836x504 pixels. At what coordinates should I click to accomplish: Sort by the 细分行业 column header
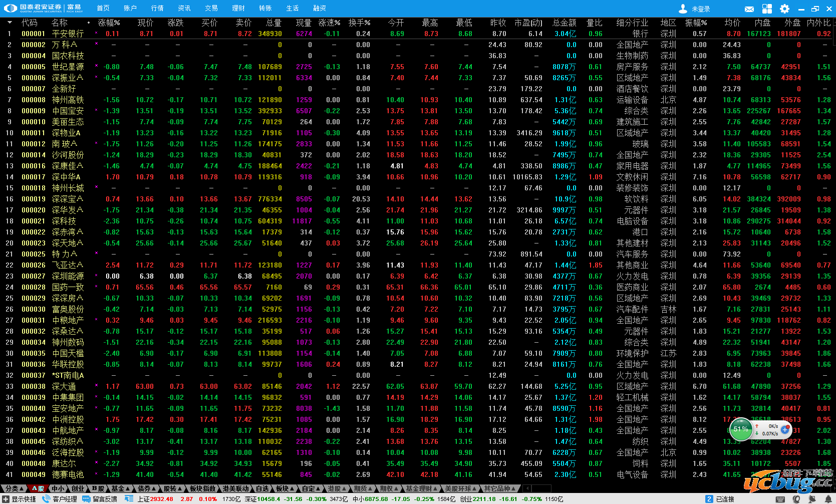pos(632,23)
